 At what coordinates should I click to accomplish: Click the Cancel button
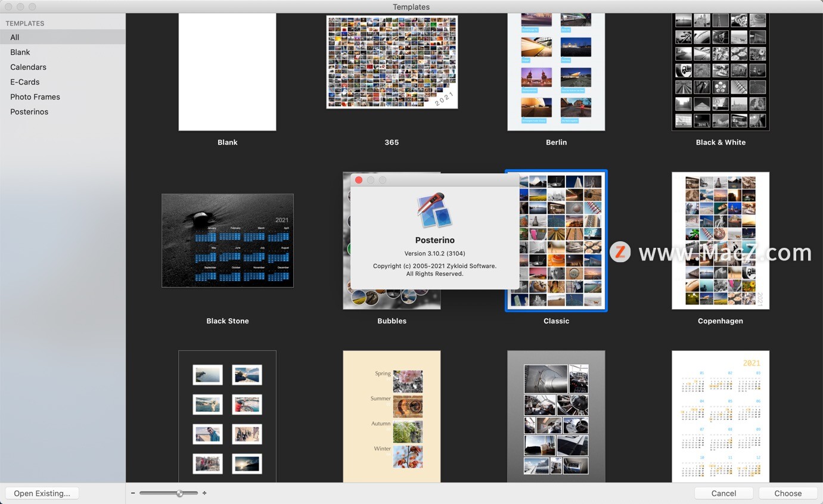[x=723, y=493]
